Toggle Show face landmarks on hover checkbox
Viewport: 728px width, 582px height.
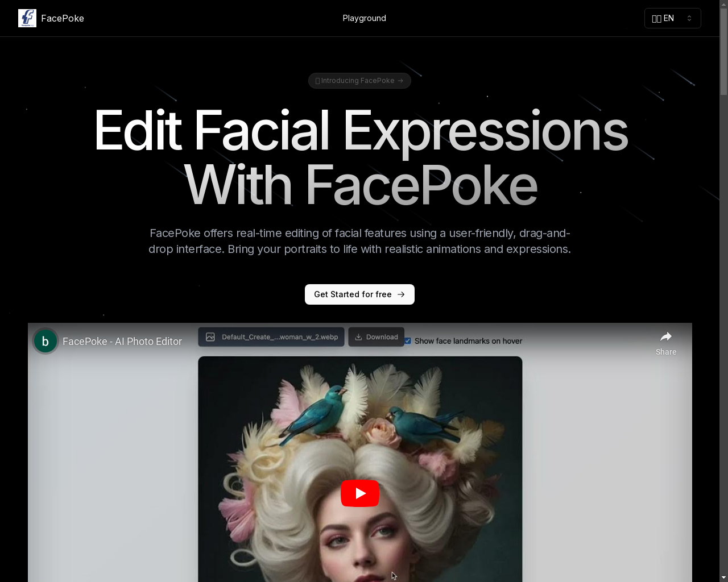click(x=408, y=341)
